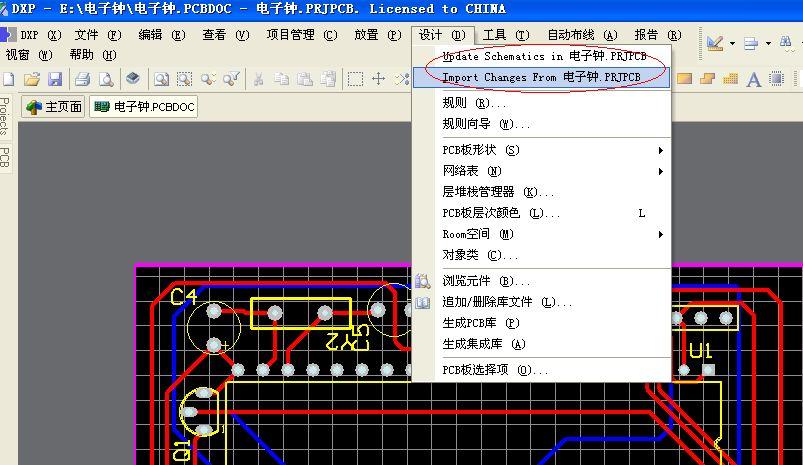Place a text string with the A icon
This screenshot has height=465, width=803.
coord(753,79)
